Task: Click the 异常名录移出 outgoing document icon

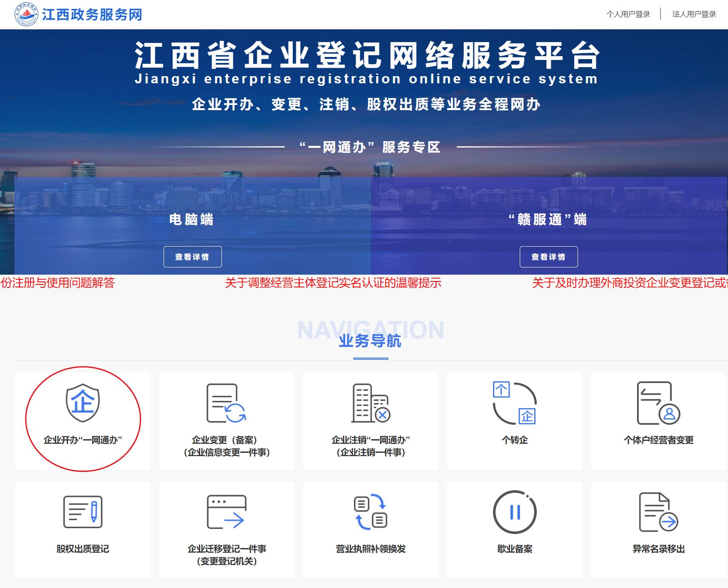Action: tap(658, 512)
